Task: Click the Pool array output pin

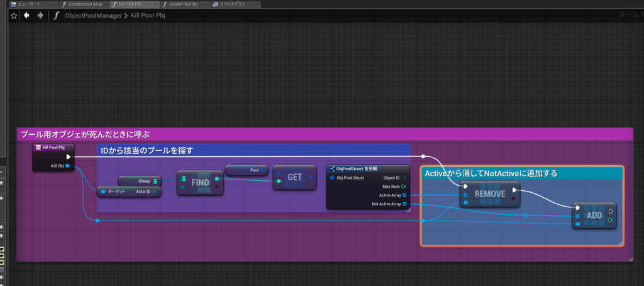Action: 262,169
